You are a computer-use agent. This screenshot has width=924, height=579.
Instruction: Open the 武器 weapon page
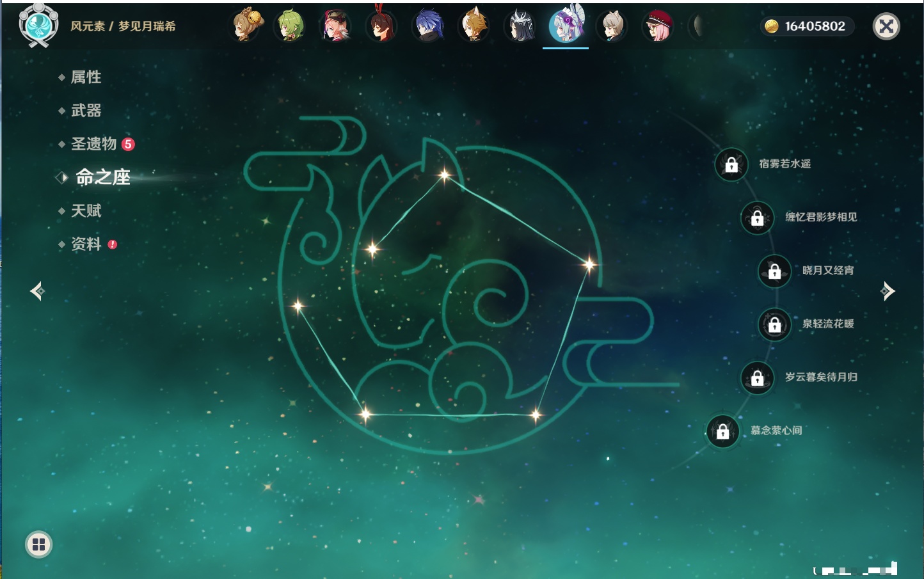(x=86, y=111)
